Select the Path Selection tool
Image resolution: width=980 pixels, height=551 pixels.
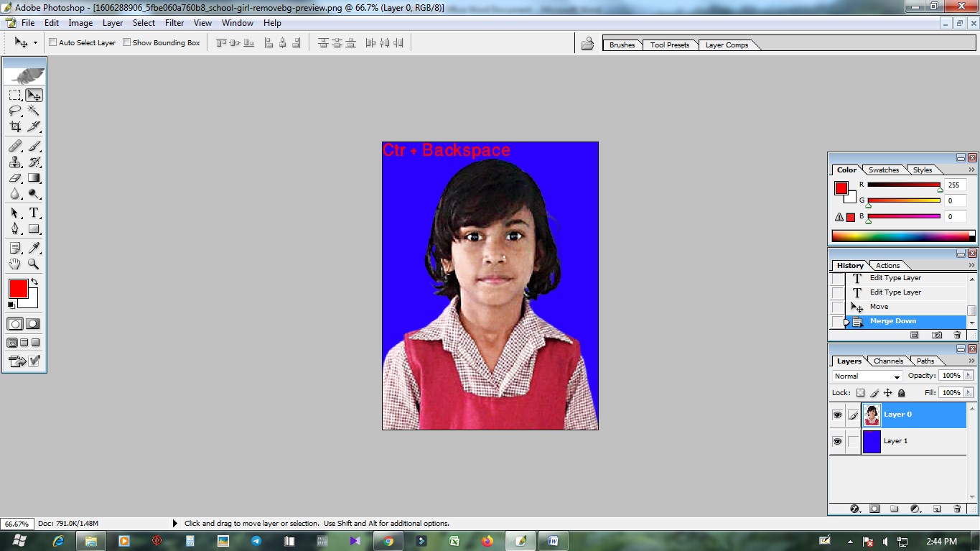tap(15, 213)
